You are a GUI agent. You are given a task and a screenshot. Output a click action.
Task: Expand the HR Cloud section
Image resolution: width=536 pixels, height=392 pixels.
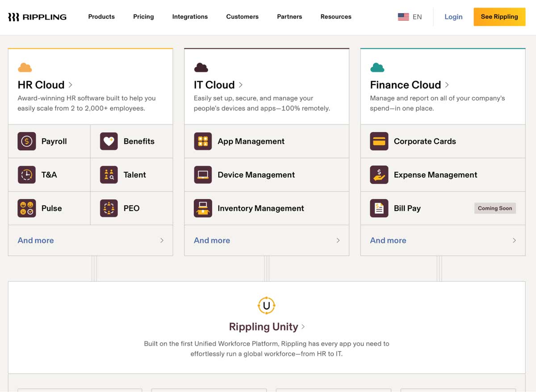point(44,85)
